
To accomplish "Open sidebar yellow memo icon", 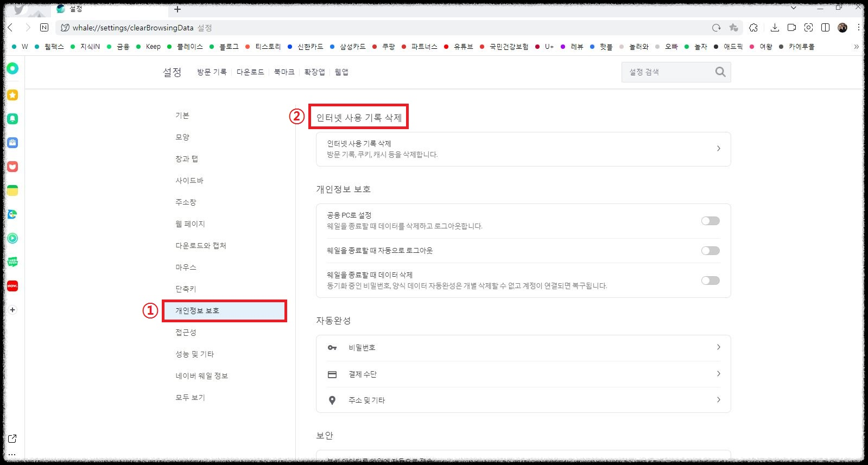I will pyautogui.click(x=12, y=190).
